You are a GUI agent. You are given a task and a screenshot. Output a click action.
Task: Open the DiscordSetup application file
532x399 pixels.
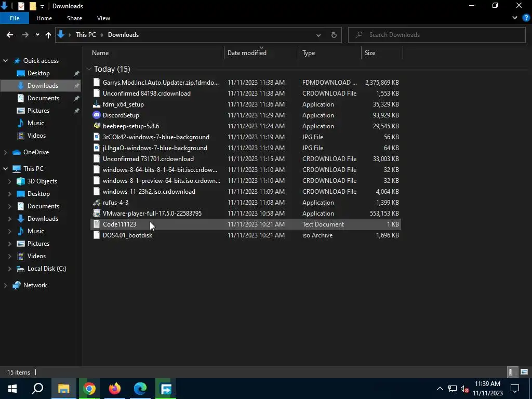point(121,115)
